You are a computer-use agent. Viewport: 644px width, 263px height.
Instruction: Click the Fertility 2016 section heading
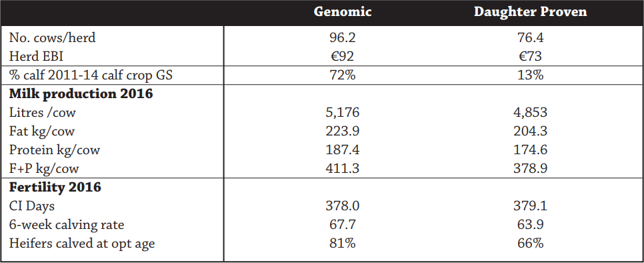[x=55, y=188]
